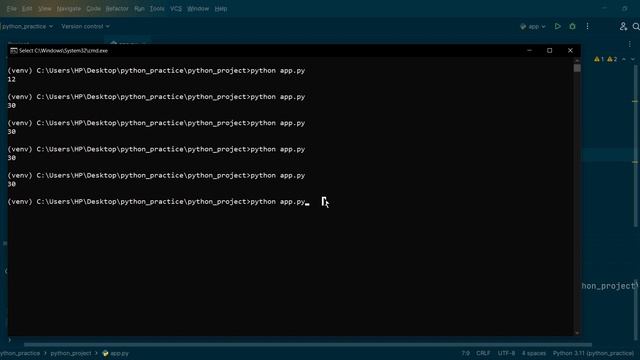Click the cmd.exe title bar icon

pyautogui.click(x=13, y=51)
